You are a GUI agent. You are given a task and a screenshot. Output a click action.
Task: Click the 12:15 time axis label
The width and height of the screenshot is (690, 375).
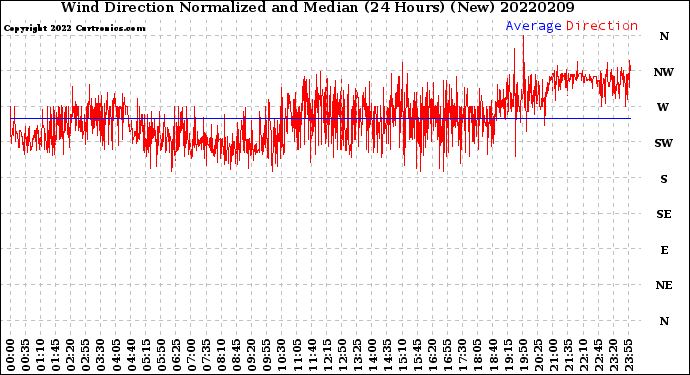[327, 355]
